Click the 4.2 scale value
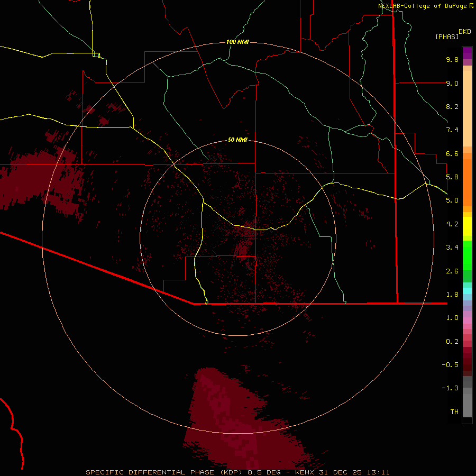This screenshot has height=476, width=476. [x=452, y=224]
